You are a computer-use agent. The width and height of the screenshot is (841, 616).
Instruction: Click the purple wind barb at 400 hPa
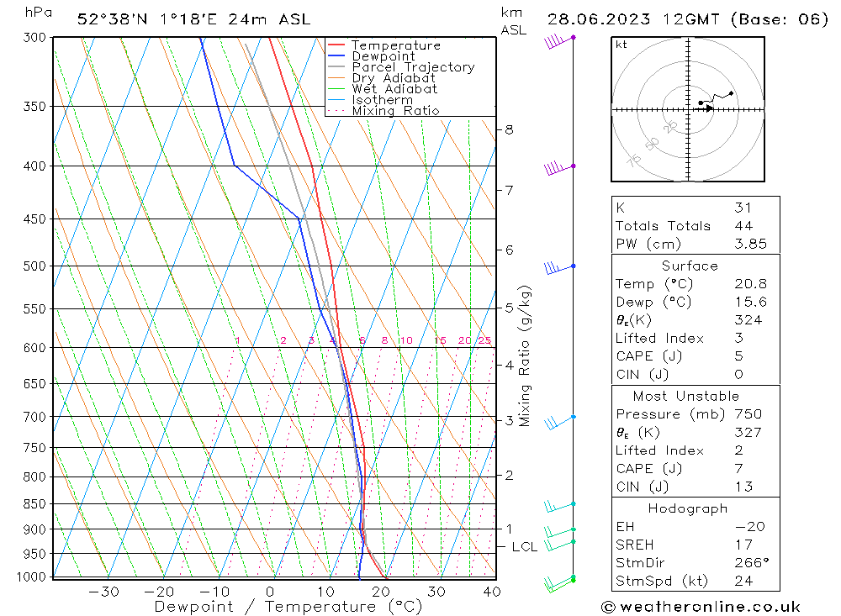pyautogui.click(x=559, y=168)
